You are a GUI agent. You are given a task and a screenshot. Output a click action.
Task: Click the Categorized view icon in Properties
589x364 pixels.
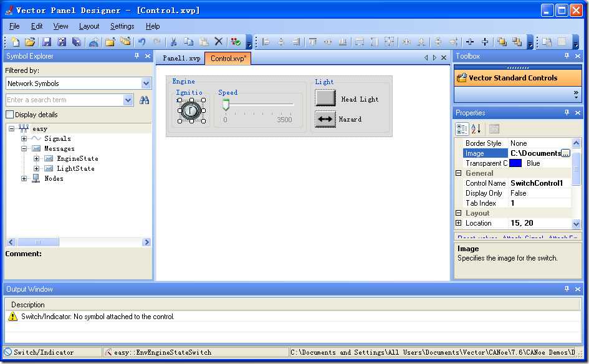point(462,129)
